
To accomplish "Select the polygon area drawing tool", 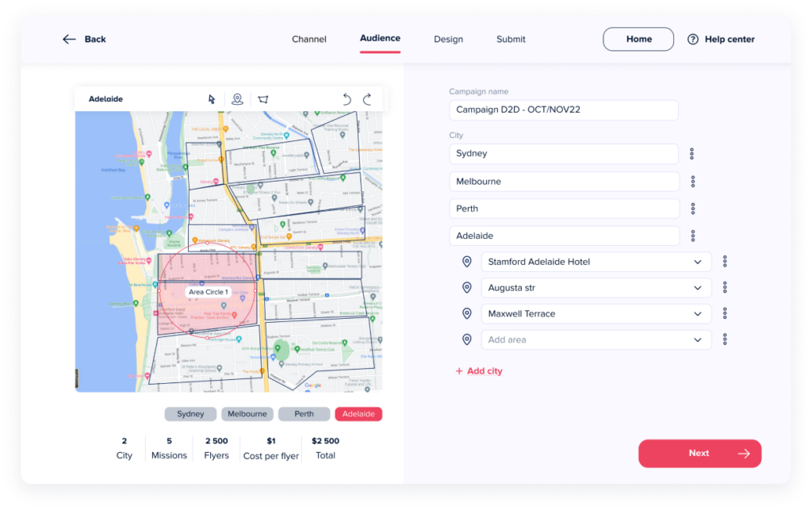I will click(x=263, y=99).
